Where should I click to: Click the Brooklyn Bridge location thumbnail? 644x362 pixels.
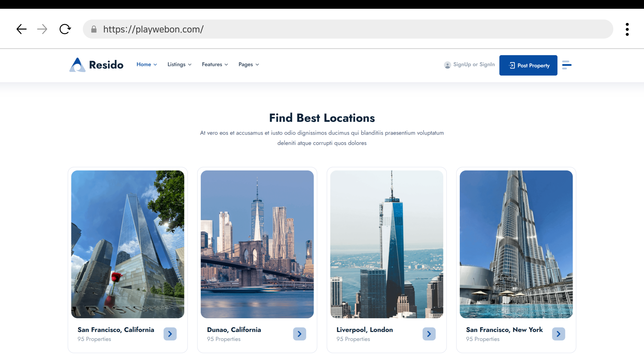257,244
